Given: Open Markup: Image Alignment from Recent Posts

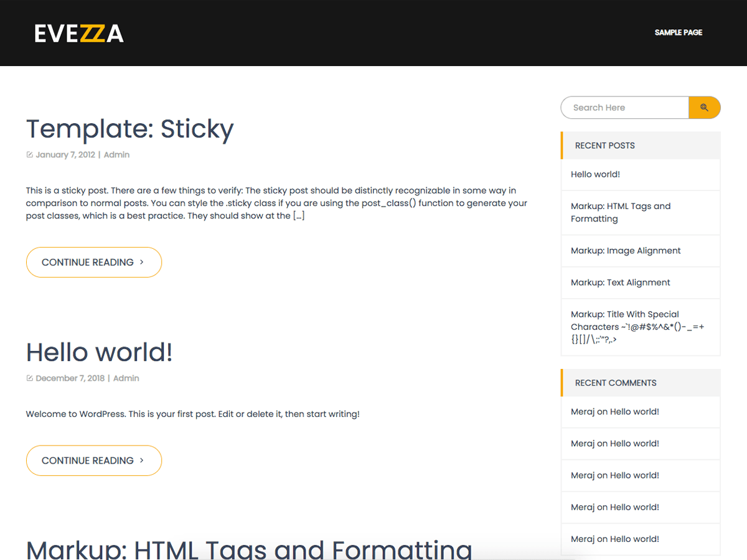Looking at the screenshot, I should click(x=626, y=250).
